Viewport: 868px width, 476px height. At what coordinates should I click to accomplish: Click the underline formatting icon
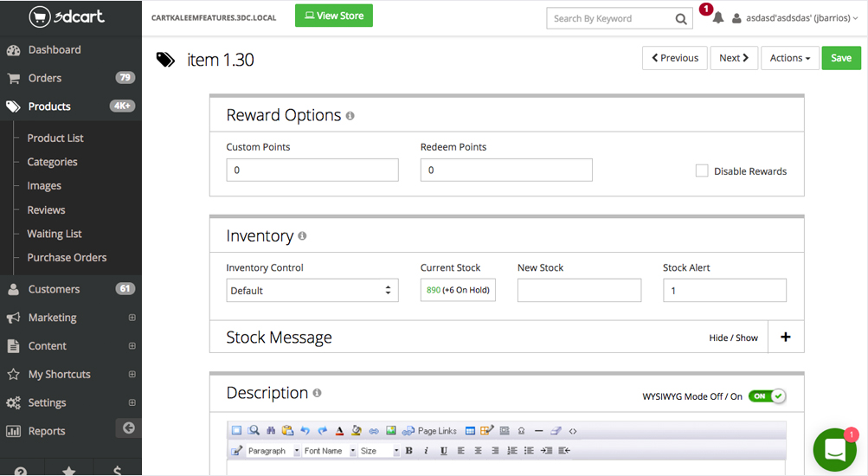444,451
